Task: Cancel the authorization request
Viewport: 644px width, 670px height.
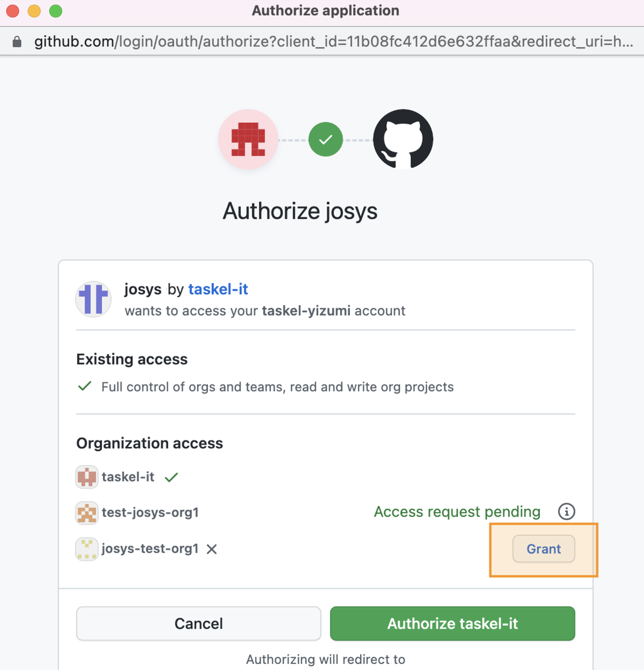Action: click(199, 624)
